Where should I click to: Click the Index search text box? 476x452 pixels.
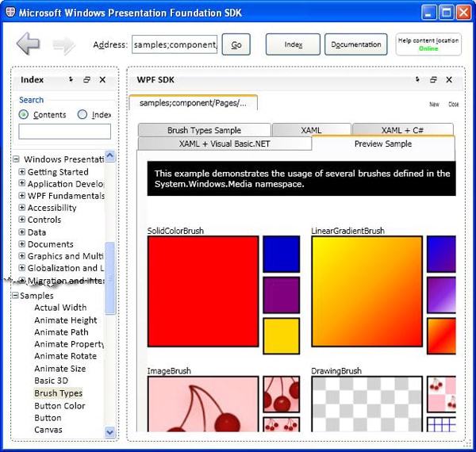pyautogui.click(x=65, y=132)
